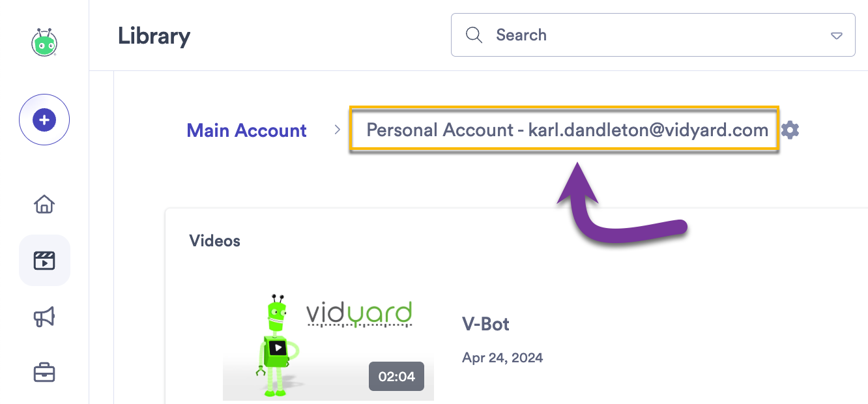
Task: Click the magnifying glass search icon
Action: pyautogui.click(x=474, y=35)
